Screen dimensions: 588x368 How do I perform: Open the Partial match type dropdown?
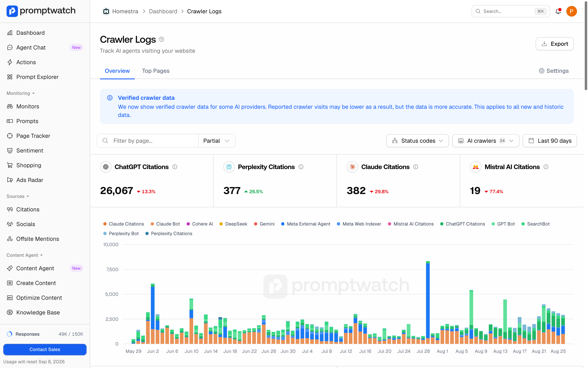coord(216,141)
